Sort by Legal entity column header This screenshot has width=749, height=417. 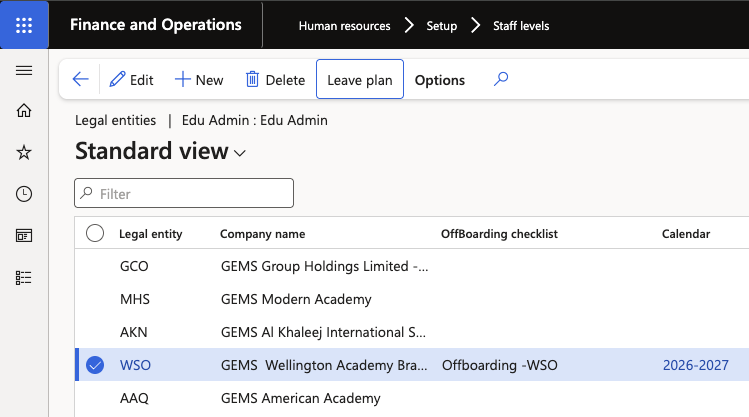tap(150, 234)
